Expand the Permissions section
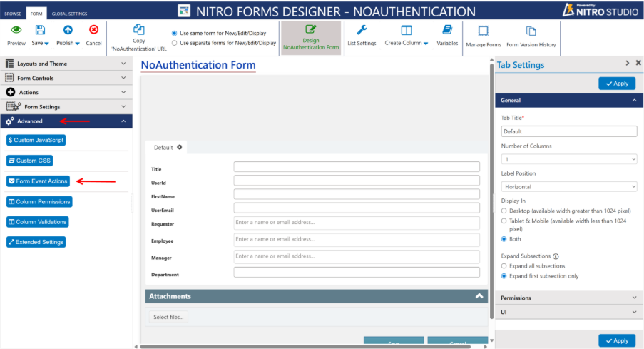This screenshot has width=644, height=349. 568,298
